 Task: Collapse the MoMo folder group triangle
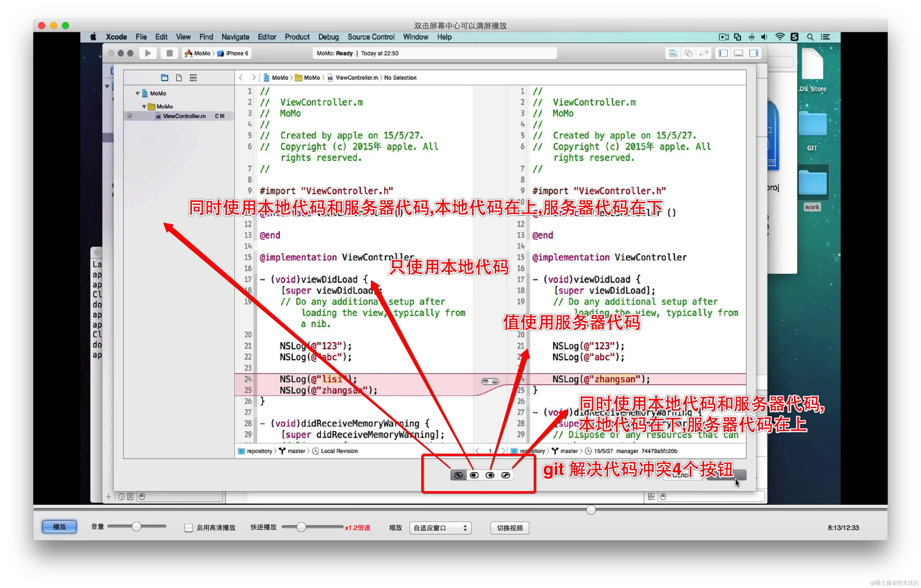pos(144,107)
